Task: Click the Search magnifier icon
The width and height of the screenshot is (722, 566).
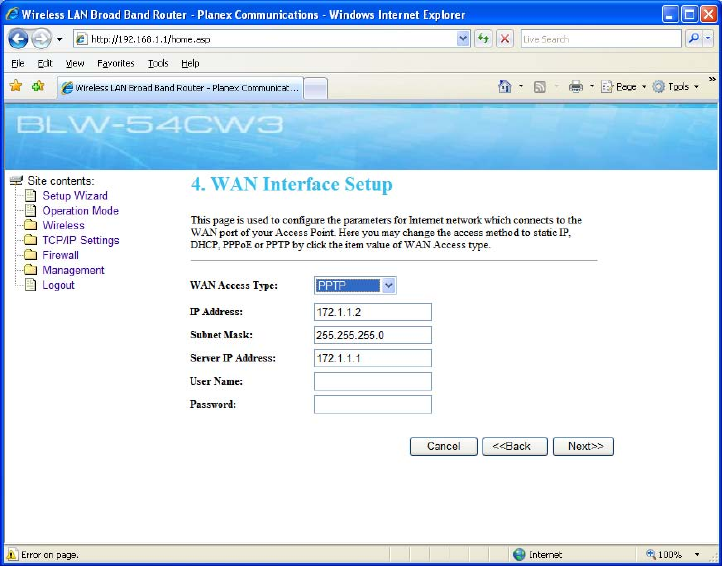Action: (693, 40)
